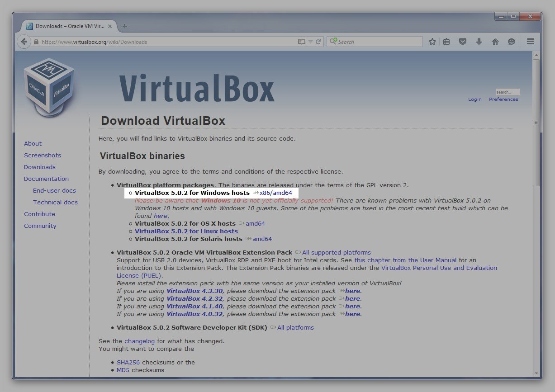Open MD5 checksums link
Viewport: 555px width, 392px height.
coord(123,370)
